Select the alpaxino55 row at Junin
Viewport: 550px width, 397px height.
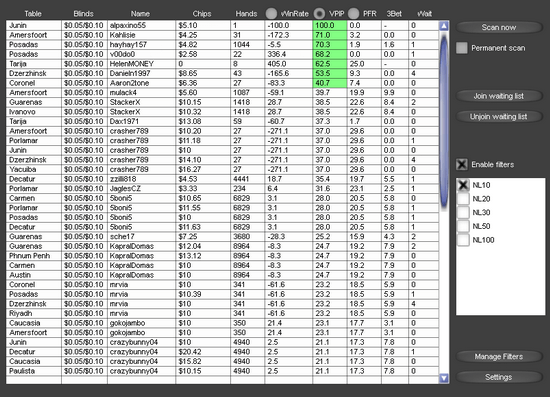(222, 25)
